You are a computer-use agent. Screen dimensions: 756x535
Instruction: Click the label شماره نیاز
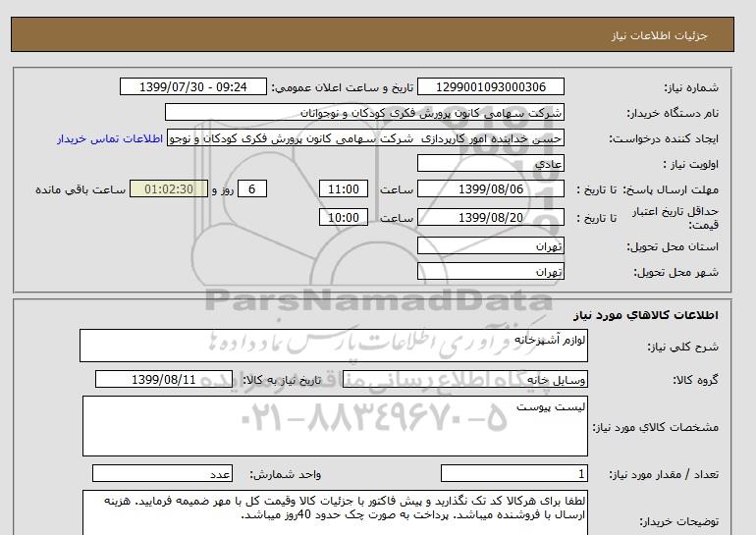tap(691, 87)
